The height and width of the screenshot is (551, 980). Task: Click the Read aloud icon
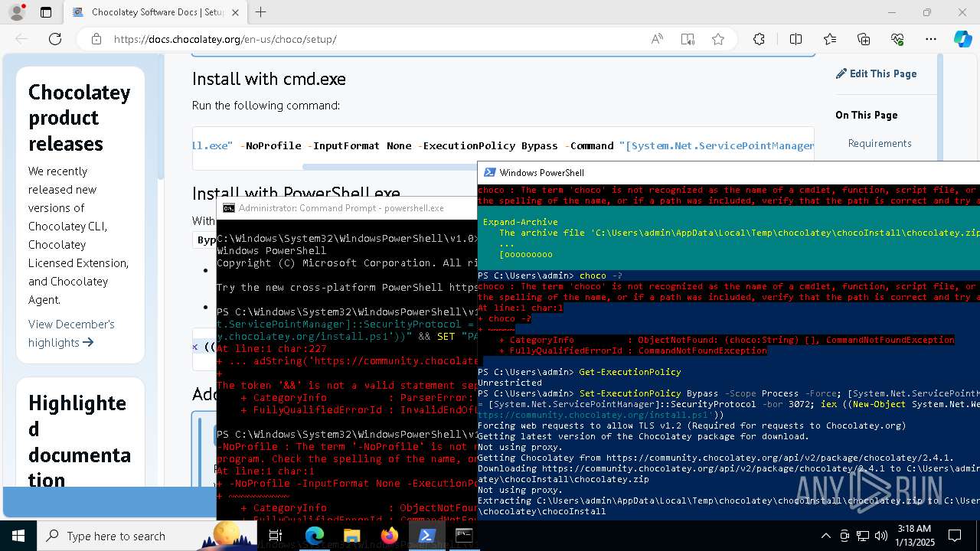click(657, 39)
